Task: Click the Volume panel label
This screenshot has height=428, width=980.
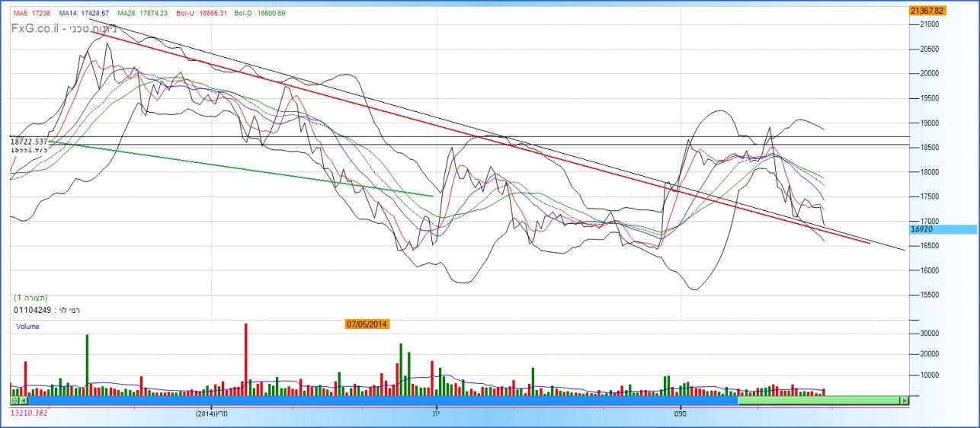Action: [x=27, y=327]
